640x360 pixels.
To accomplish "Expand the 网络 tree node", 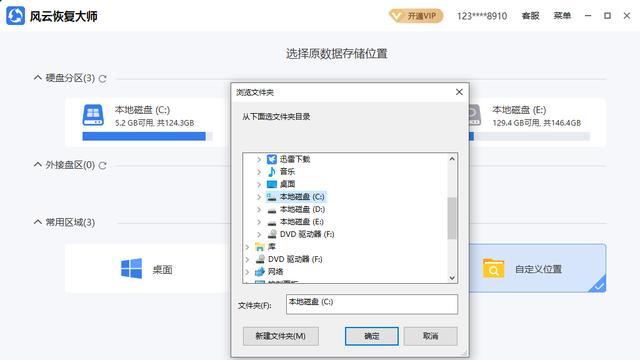I will pos(247,272).
